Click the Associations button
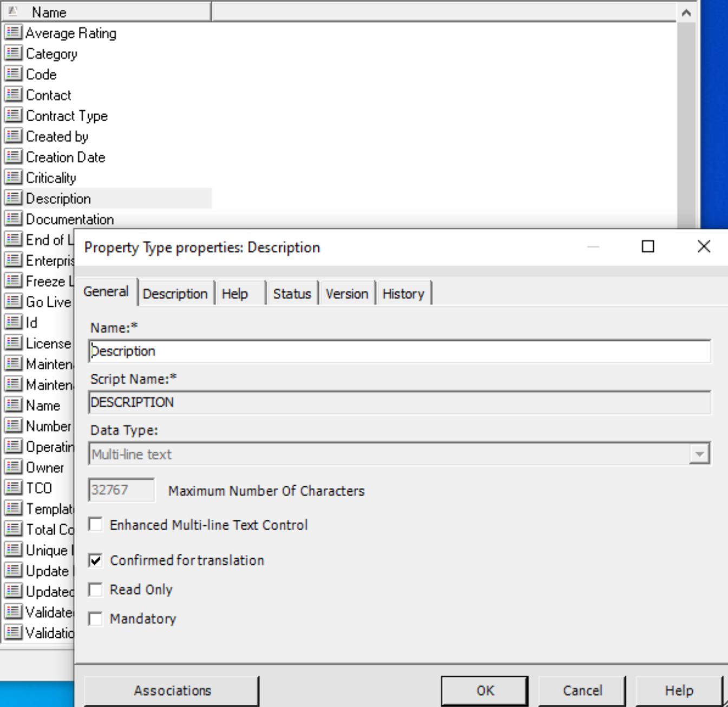 click(172, 690)
